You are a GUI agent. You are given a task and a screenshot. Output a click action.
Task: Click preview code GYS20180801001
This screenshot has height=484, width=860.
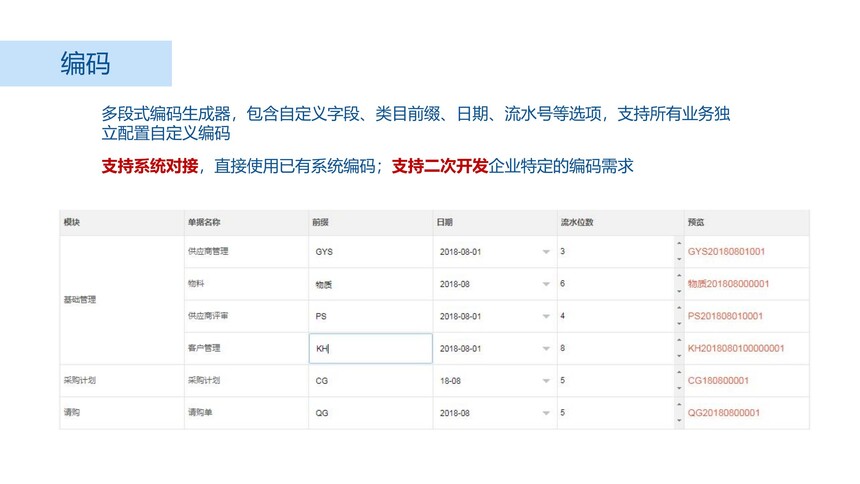click(x=726, y=252)
